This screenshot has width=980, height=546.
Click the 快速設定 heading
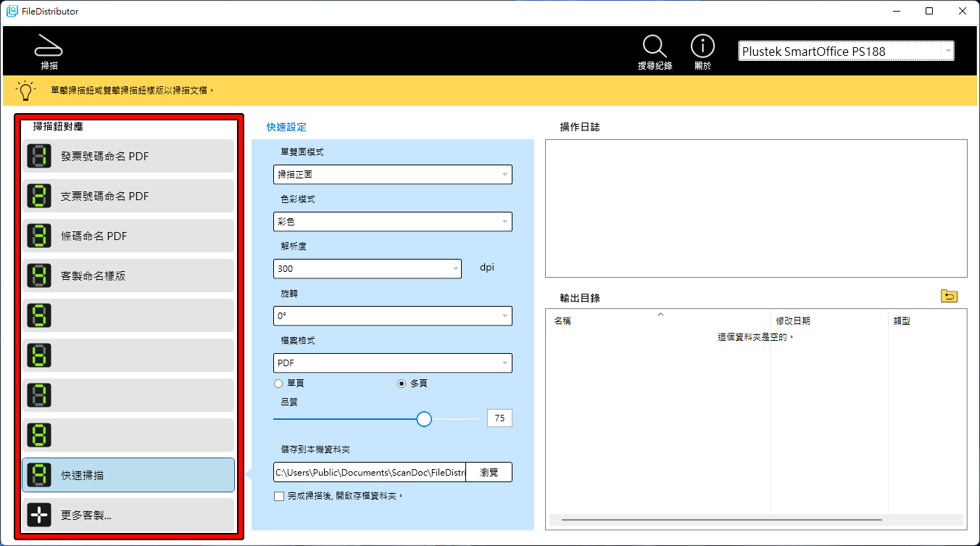[x=286, y=127]
